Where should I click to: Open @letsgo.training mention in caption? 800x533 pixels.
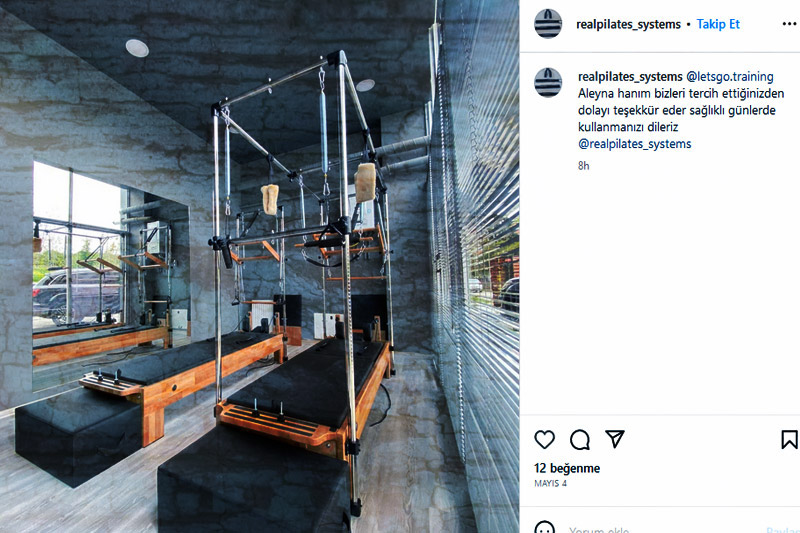tap(730, 77)
